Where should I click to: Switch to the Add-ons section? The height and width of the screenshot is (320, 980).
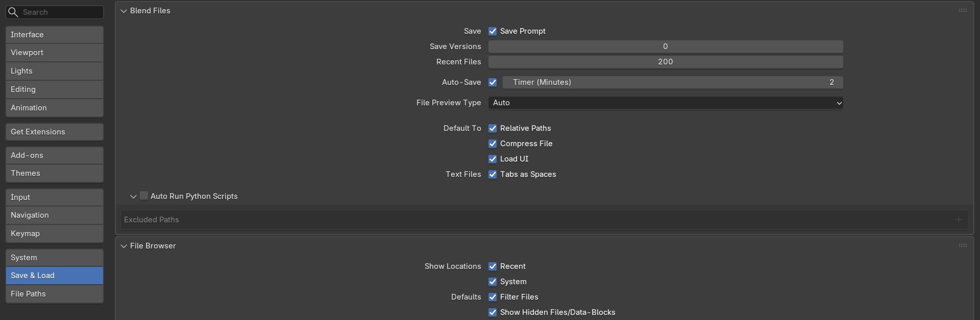click(x=55, y=155)
